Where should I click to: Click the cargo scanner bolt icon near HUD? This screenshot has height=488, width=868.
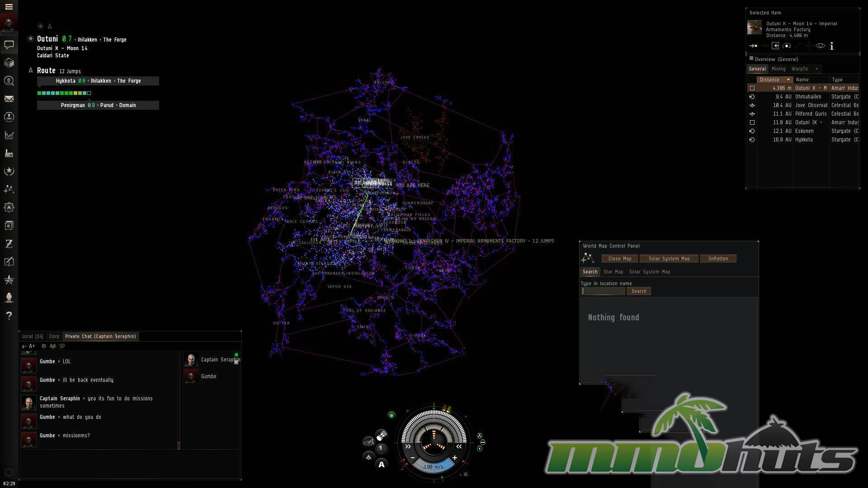tap(382, 436)
